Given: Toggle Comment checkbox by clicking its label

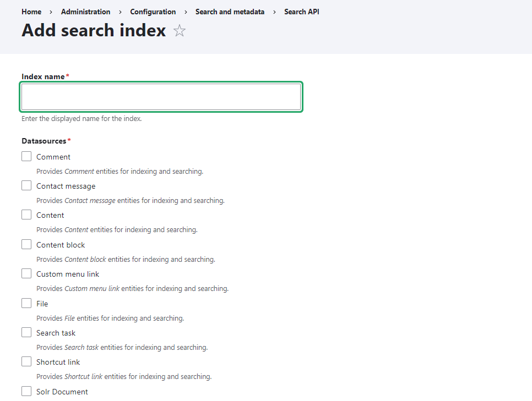Looking at the screenshot, I should coord(53,156).
